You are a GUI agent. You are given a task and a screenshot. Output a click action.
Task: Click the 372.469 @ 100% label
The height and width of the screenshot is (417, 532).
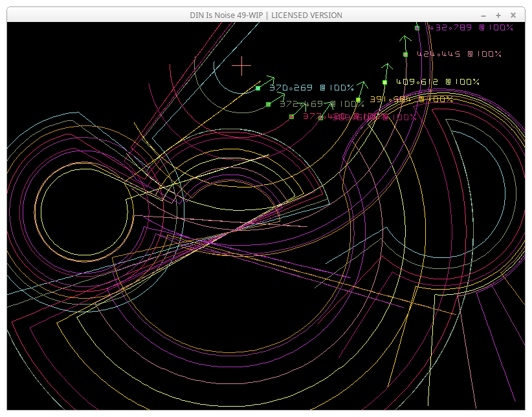322,103
